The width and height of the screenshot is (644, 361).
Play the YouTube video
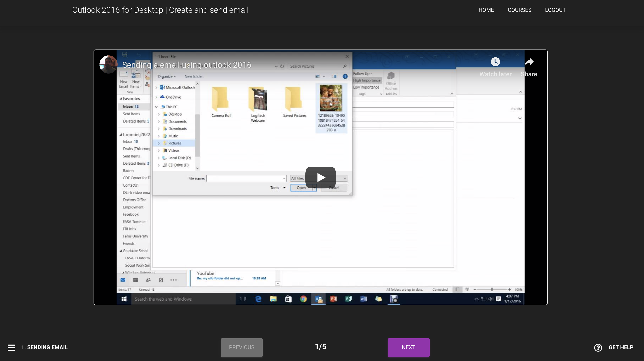point(320,177)
